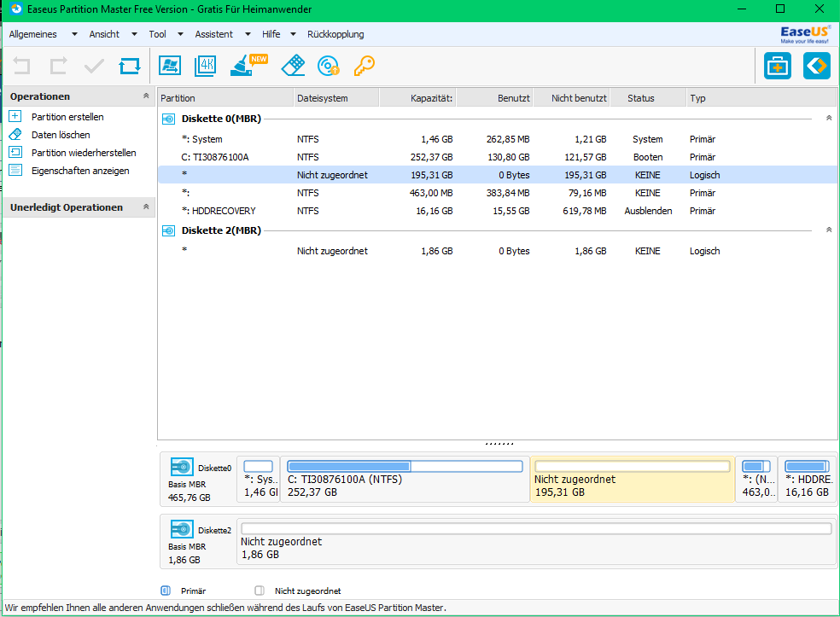This screenshot has width=840, height=617.
Task: Select the Diskette0 drive icon in disk map
Action: 182,467
